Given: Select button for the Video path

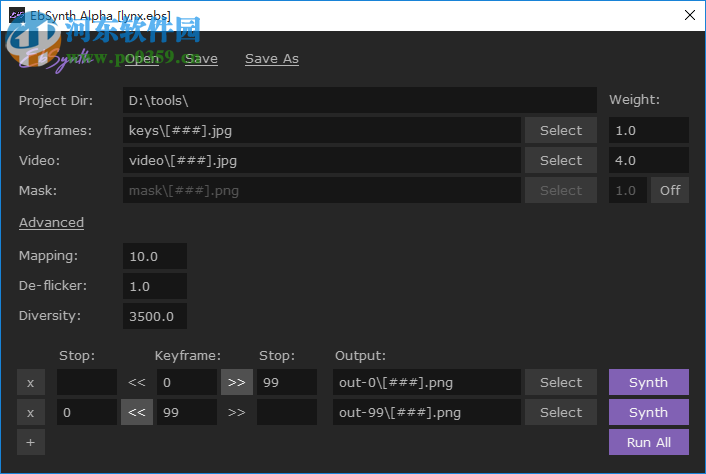Looking at the screenshot, I should coord(561,161).
